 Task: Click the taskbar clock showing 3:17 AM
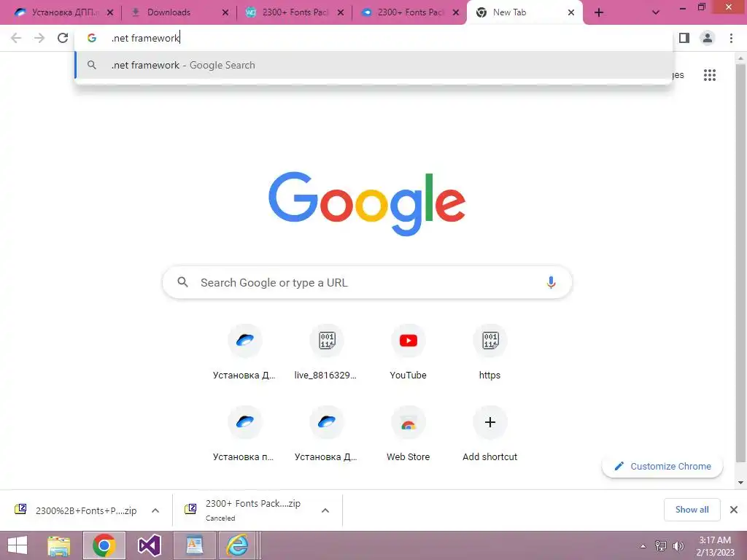tap(715, 545)
